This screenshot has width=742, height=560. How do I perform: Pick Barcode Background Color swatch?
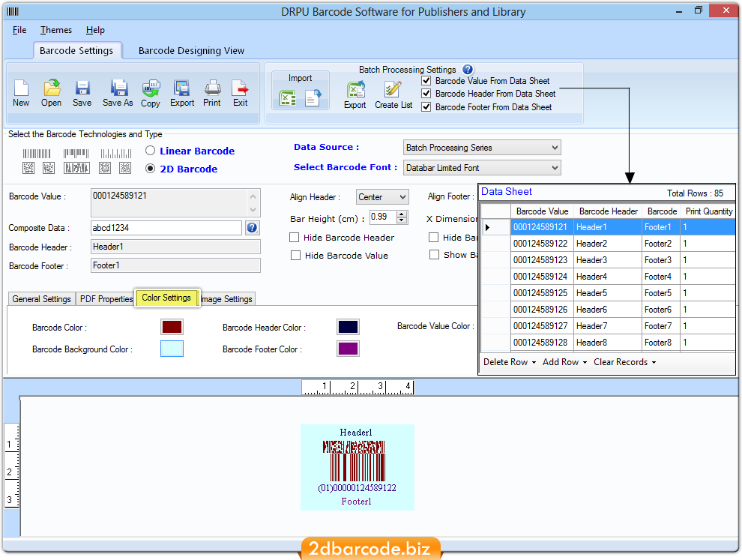pyautogui.click(x=172, y=349)
